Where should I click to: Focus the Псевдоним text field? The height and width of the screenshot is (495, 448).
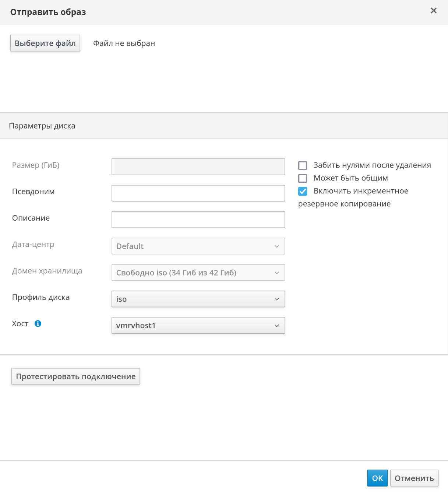(x=198, y=193)
